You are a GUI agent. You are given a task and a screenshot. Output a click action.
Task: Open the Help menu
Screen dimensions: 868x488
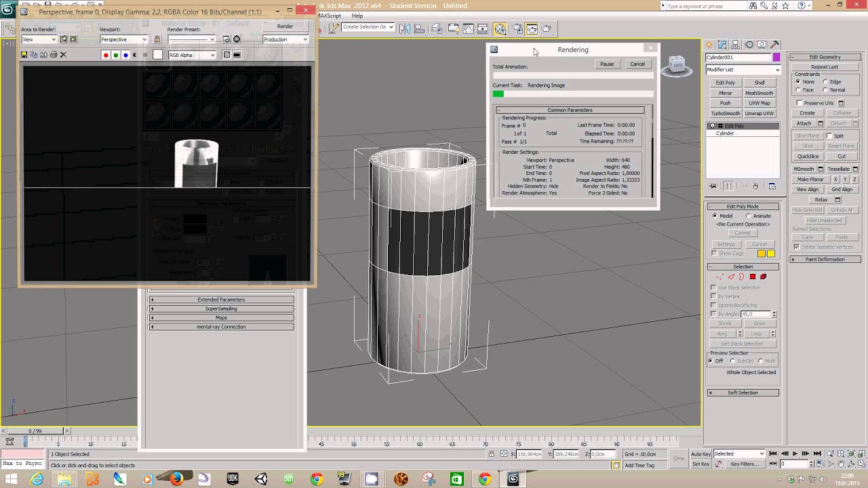click(x=357, y=16)
